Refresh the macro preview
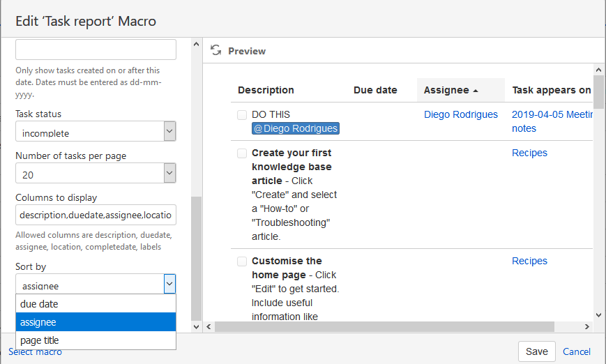 click(215, 51)
